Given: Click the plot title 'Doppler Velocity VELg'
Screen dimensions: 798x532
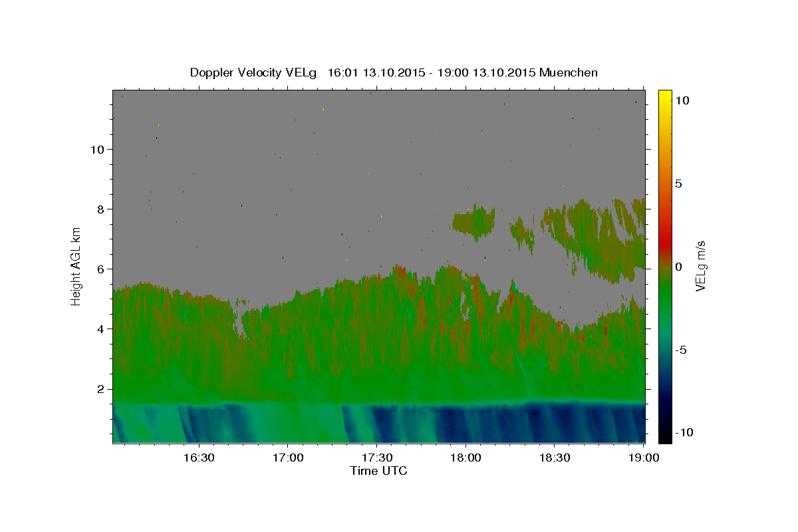Looking at the screenshot, I should click(x=253, y=72).
